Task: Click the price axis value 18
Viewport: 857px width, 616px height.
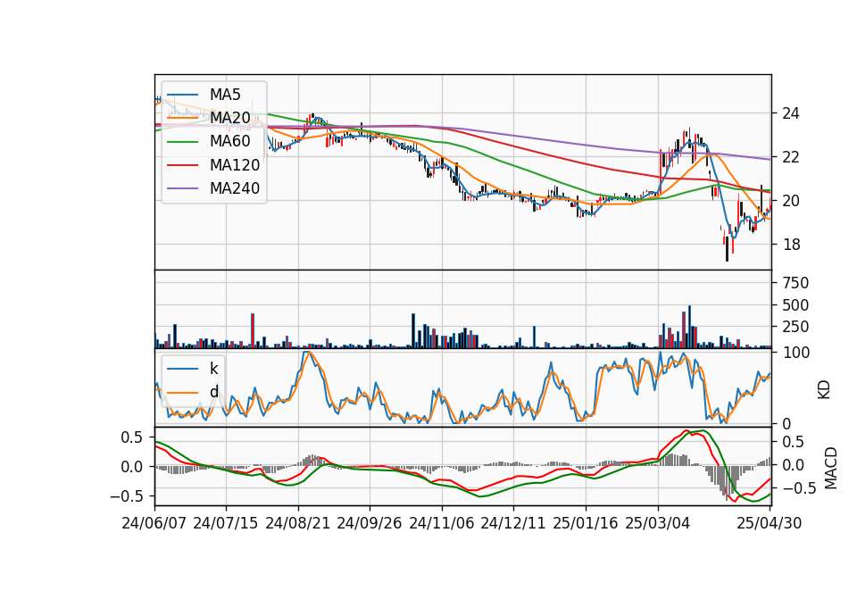Action: (791, 245)
